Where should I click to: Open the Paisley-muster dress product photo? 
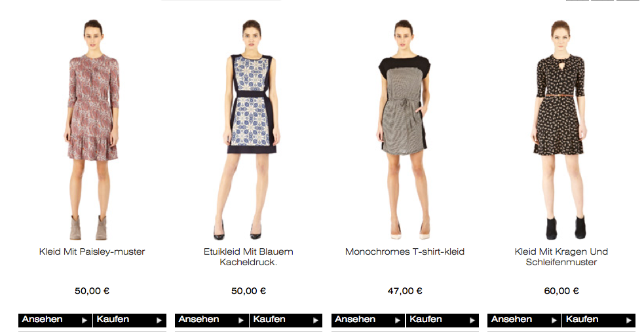(92, 130)
